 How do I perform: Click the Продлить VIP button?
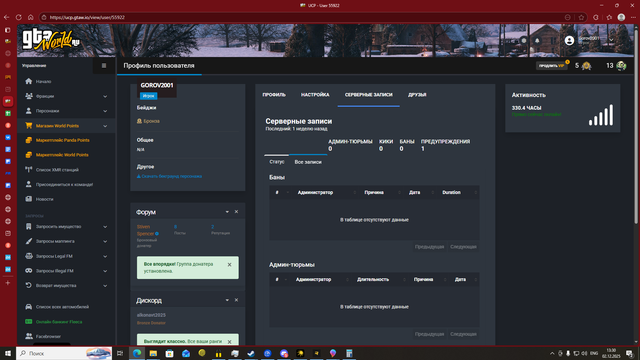(x=551, y=66)
